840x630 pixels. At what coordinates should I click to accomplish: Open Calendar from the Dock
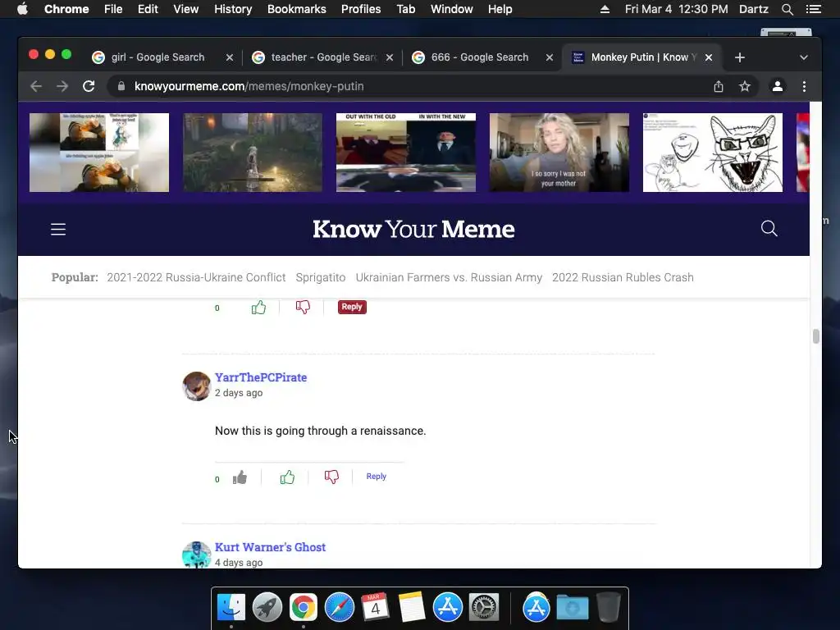pos(376,608)
